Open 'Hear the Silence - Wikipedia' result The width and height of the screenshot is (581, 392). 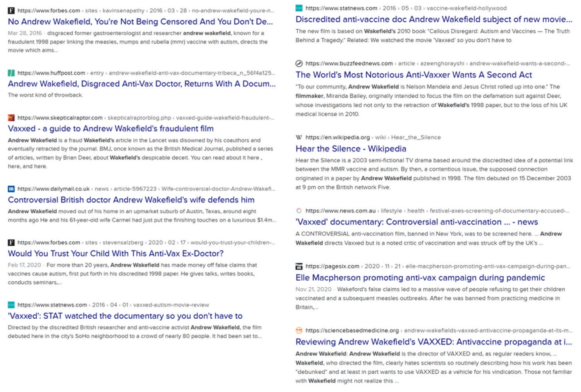(351, 149)
